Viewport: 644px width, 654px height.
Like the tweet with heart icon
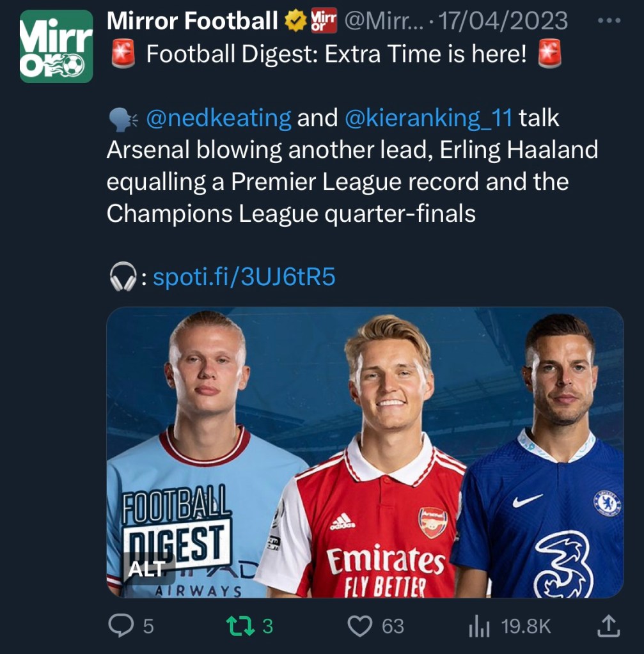[x=359, y=626]
